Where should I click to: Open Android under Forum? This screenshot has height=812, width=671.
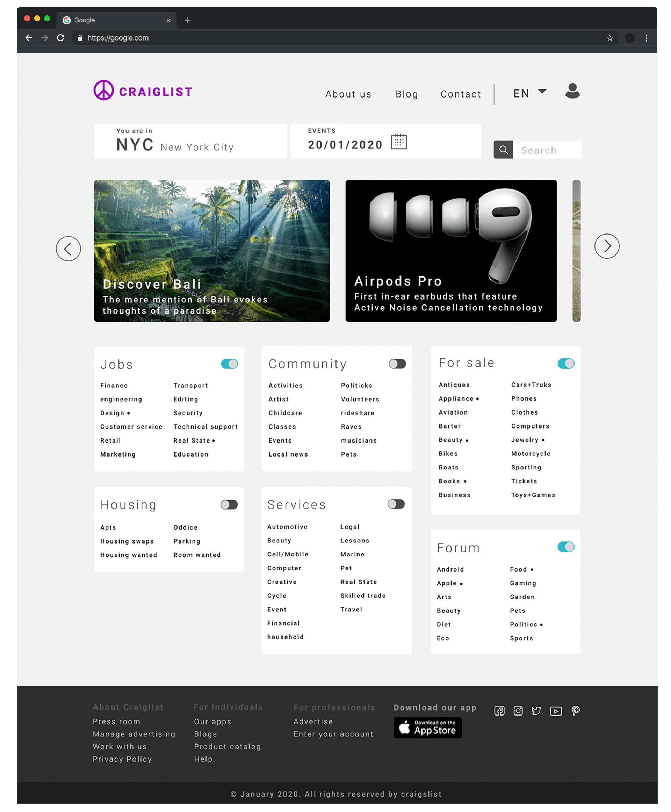[x=450, y=569]
